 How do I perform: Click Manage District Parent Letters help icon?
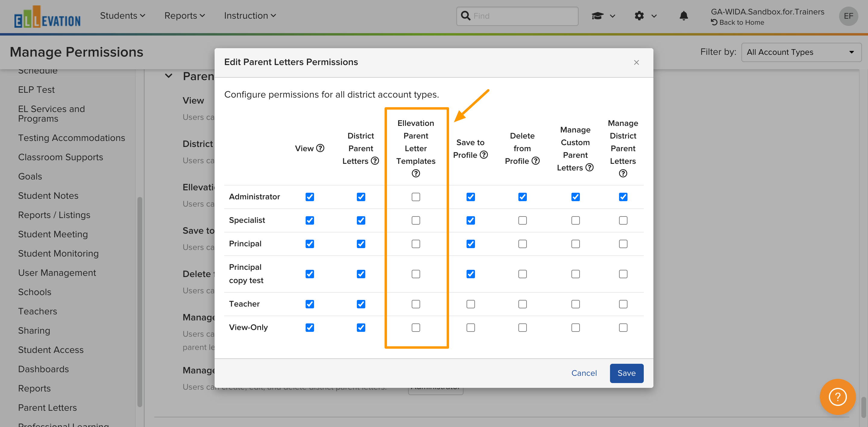623,173
